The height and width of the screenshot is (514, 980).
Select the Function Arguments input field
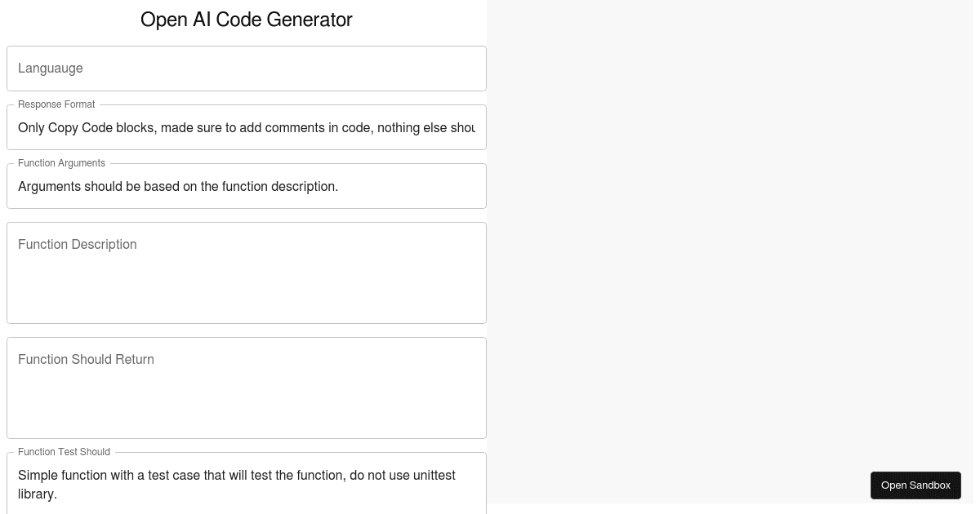(245, 186)
